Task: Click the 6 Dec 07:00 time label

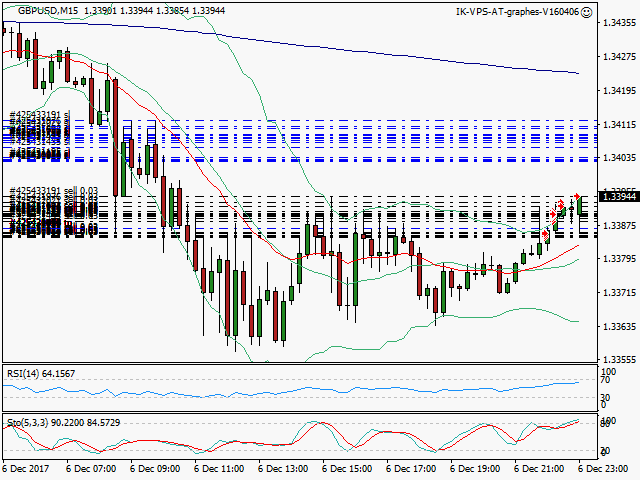Action: point(90,468)
